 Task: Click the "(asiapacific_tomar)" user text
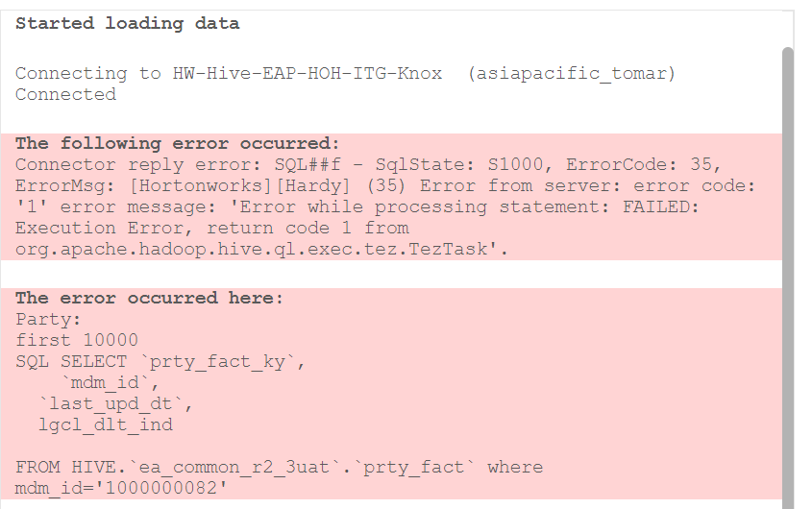coord(572,73)
